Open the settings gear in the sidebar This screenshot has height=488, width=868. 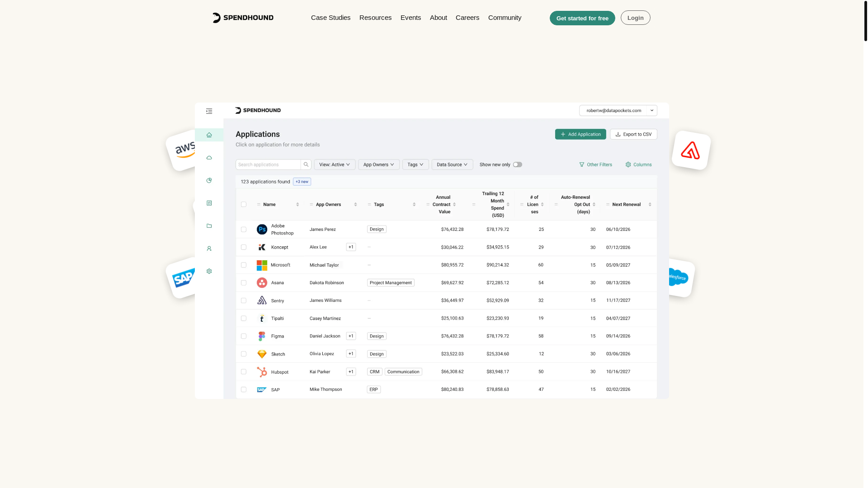coord(209,271)
